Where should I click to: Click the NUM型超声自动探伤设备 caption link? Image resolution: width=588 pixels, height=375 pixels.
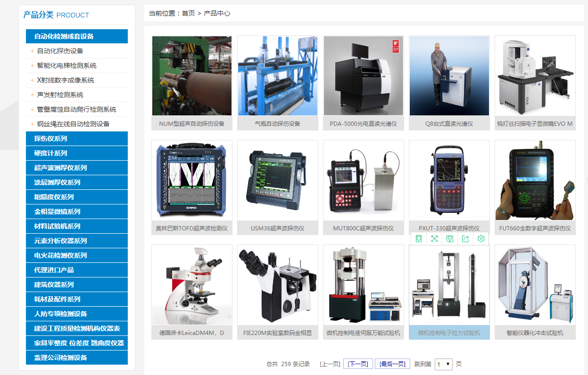click(192, 124)
